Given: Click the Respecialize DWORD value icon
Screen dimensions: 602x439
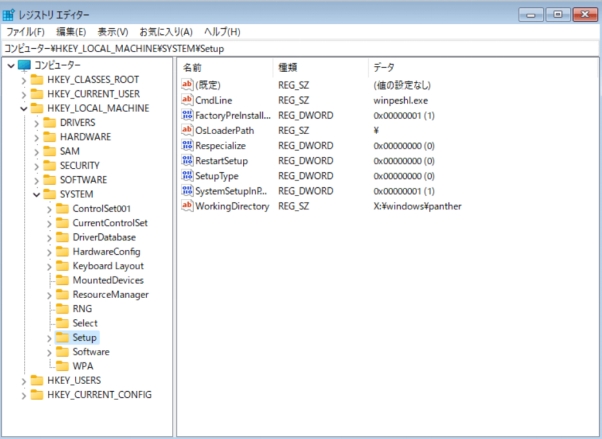Looking at the screenshot, I should 187,145.
